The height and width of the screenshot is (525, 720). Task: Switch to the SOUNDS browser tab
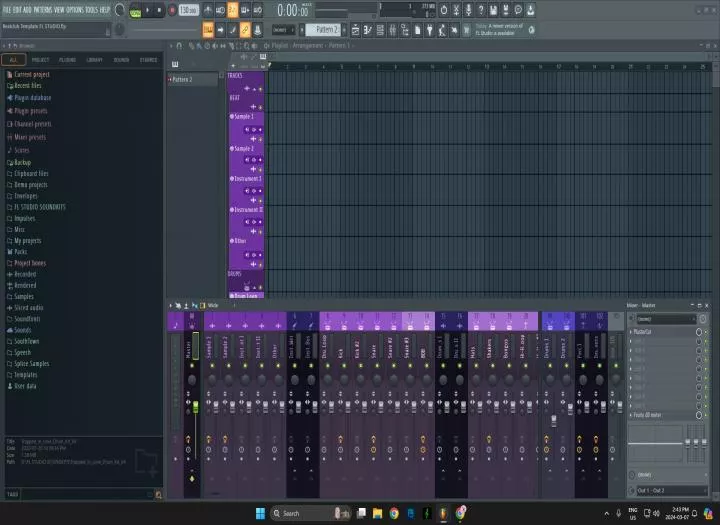click(x=121, y=60)
